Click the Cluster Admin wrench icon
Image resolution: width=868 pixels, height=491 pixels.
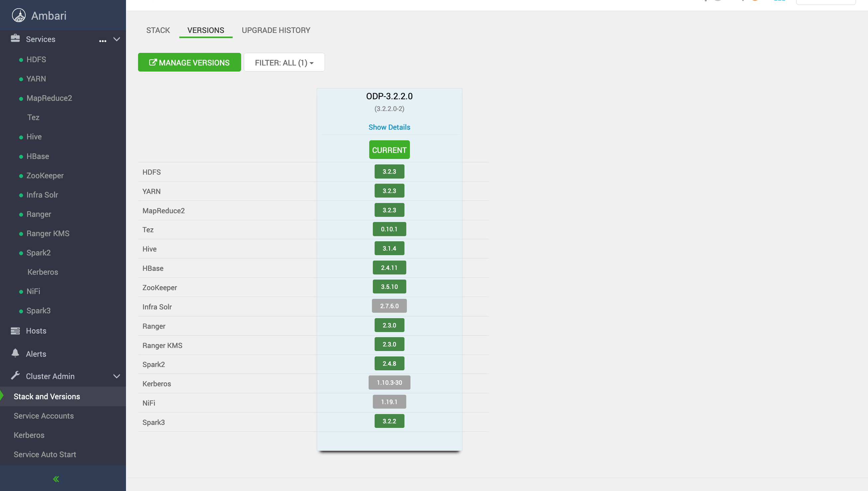(15, 376)
